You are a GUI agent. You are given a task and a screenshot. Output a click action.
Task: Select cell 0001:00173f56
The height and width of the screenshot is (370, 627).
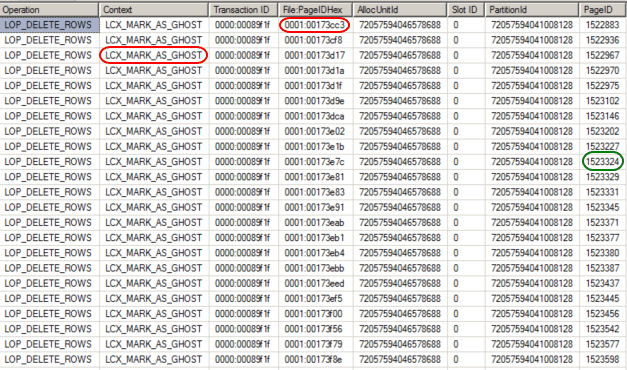(x=315, y=329)
